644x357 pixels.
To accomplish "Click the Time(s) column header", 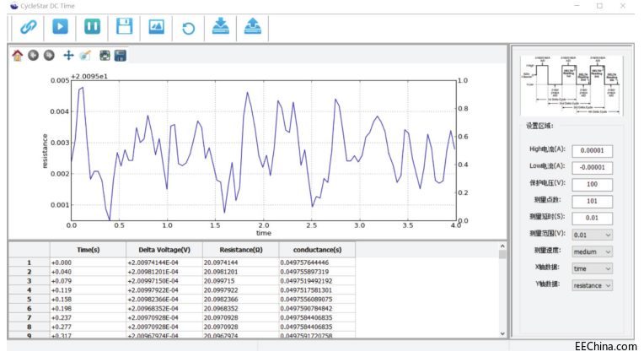I will (88, 250).
